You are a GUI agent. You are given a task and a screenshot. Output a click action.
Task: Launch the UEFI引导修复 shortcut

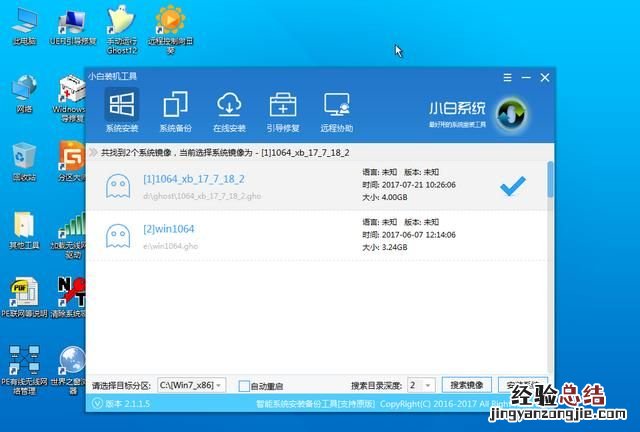point(72,27)
